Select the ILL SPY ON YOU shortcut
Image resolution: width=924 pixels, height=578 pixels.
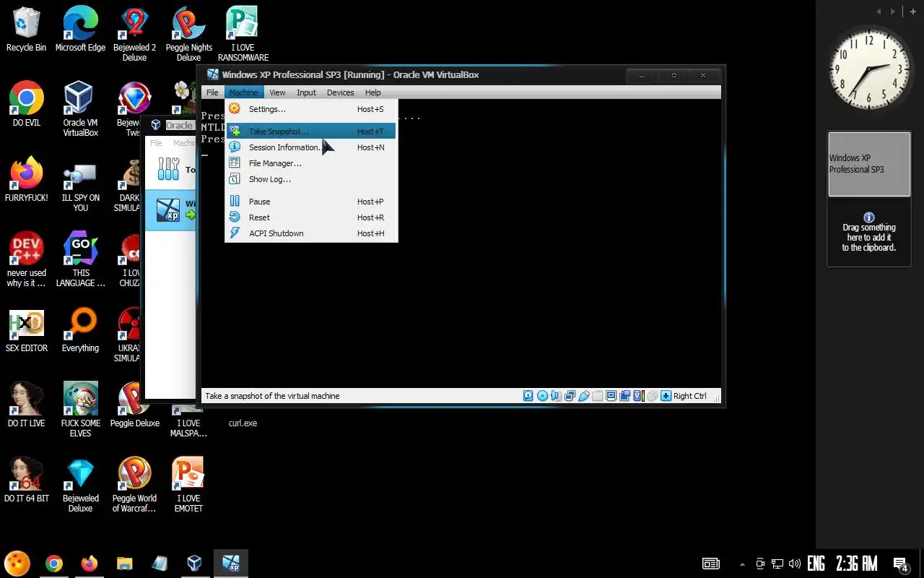tap(80, 185)
